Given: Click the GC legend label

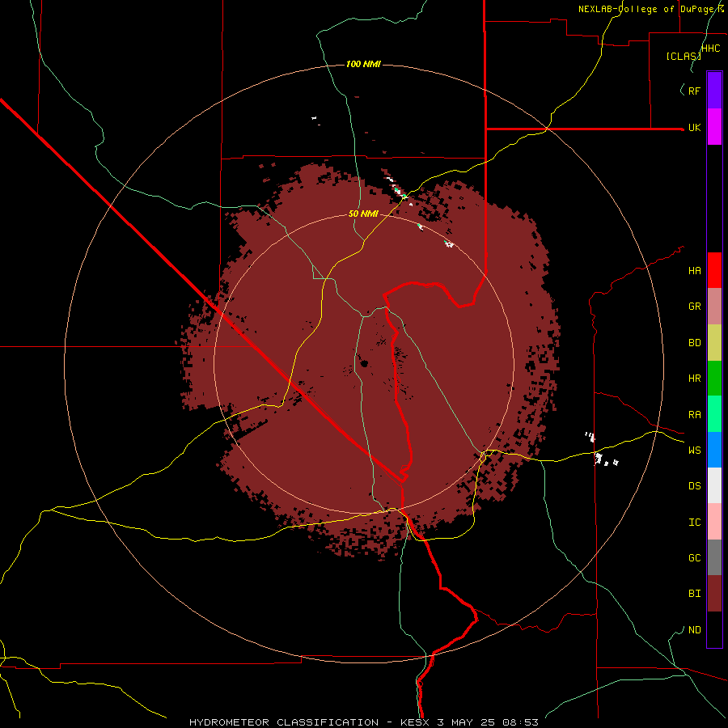Looking at the screenshot, I should click(x=694, y=558).
